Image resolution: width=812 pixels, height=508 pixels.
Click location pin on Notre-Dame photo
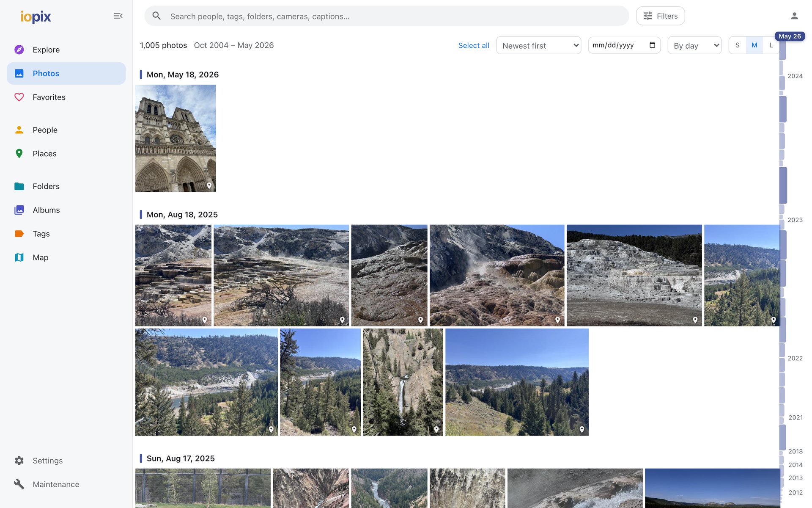209,185
